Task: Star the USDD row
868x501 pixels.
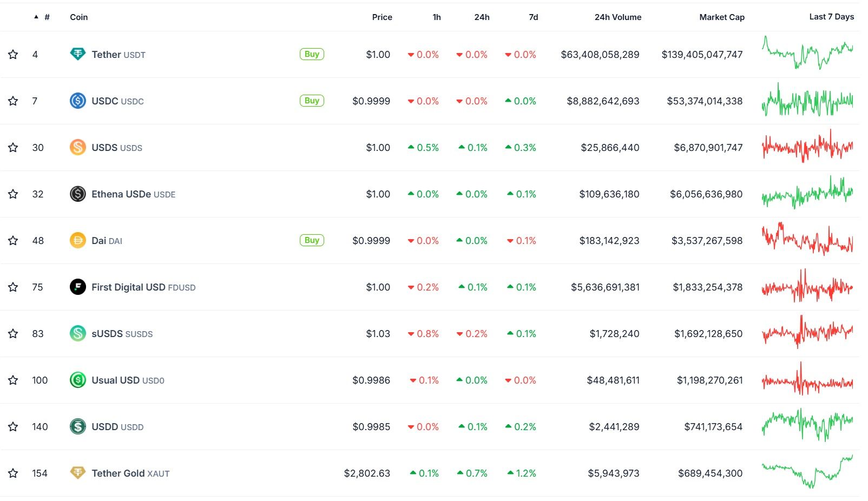Action: point(13,426)
